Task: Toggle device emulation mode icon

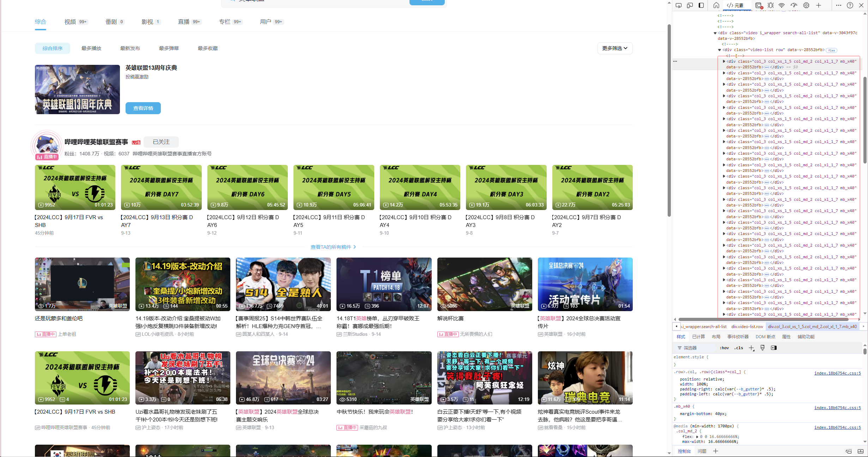Action: [x=690, y=5]
